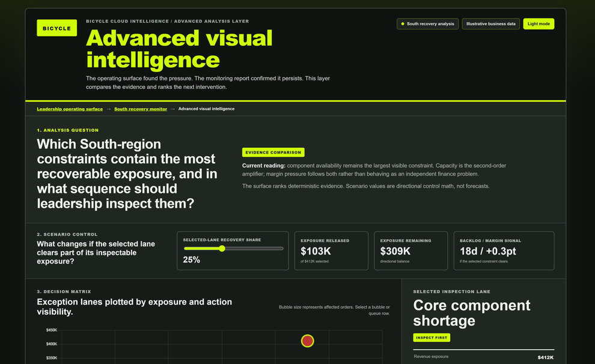Click the $400K axis label
This screenshot has width=595, height=364.
coord(51,344)
